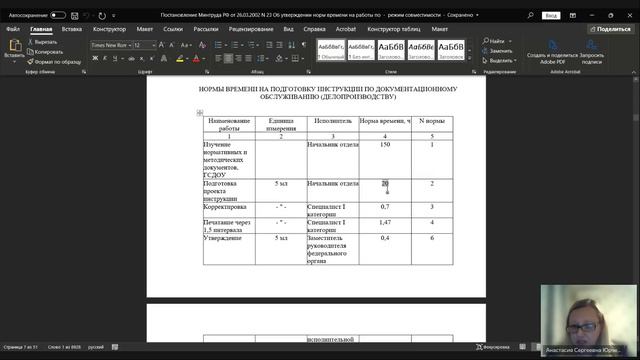640x360 pixels.
Task: Switch to the Вставка ribbon tab
Action: (x=72, y=29)
